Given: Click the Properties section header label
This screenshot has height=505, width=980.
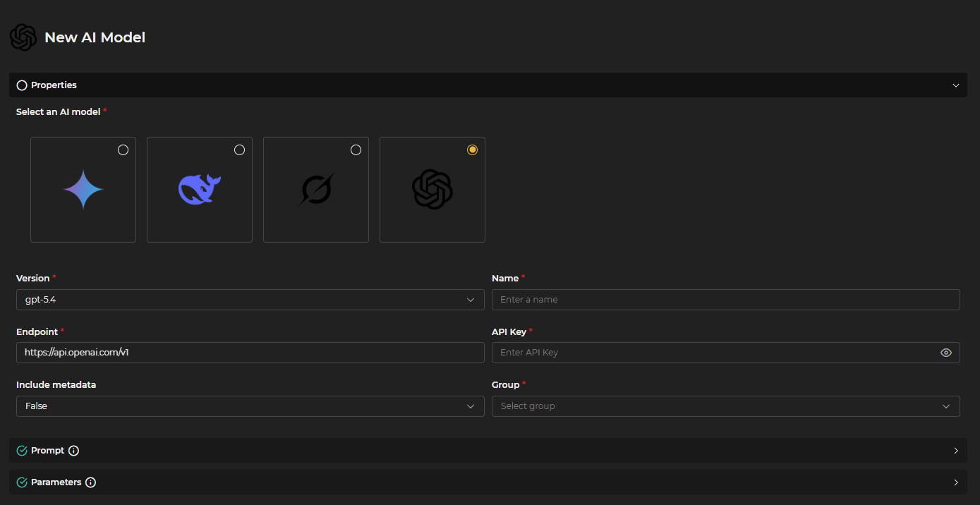Looking at the screenshot, I should [x=54, y=85].
